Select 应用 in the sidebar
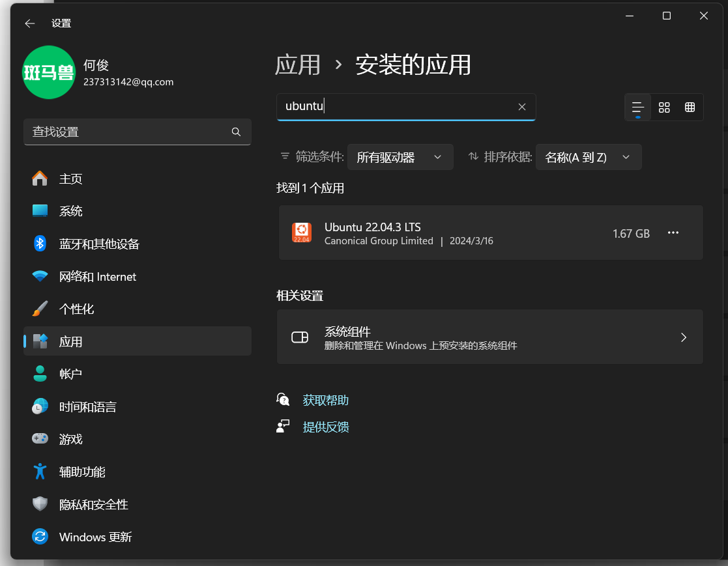Image resolution: width=728 pixels, height=566 pixels. (x=138, y=341)
